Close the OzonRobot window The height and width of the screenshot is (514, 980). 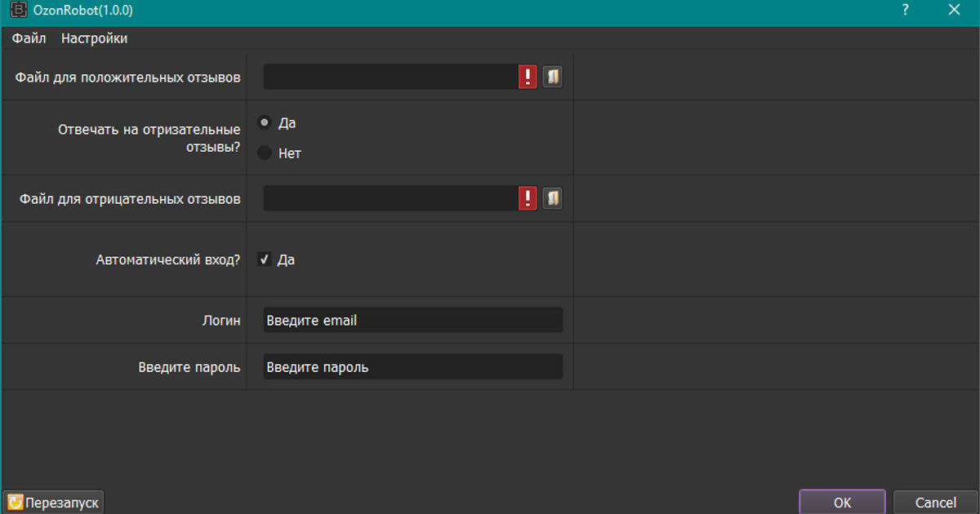click(953, 11)
